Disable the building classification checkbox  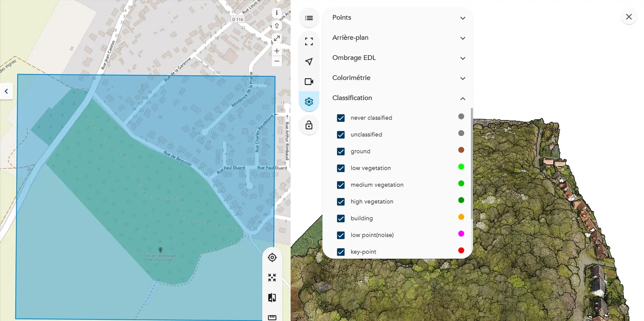tap(341, 218)
